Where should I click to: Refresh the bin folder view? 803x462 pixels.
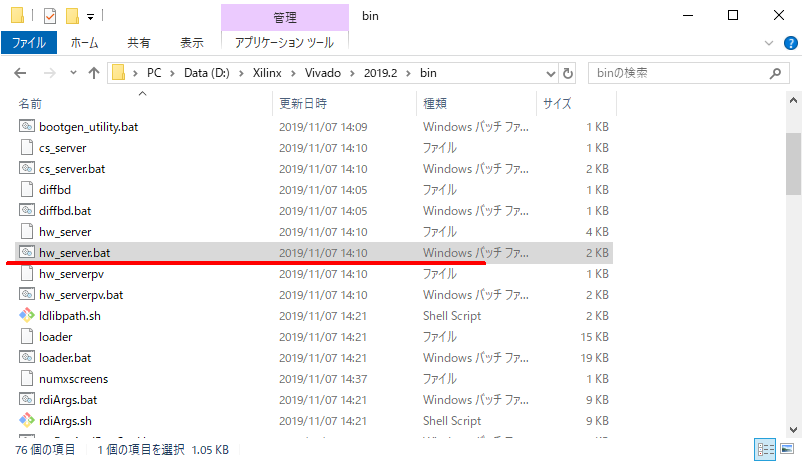(x=567, y=73)
